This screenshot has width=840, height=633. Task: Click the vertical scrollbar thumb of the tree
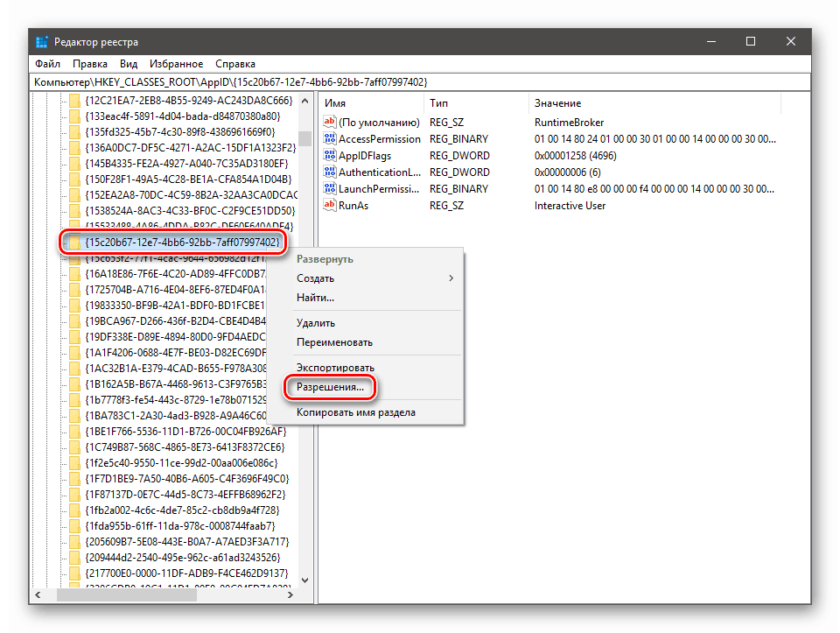(304, 138)
